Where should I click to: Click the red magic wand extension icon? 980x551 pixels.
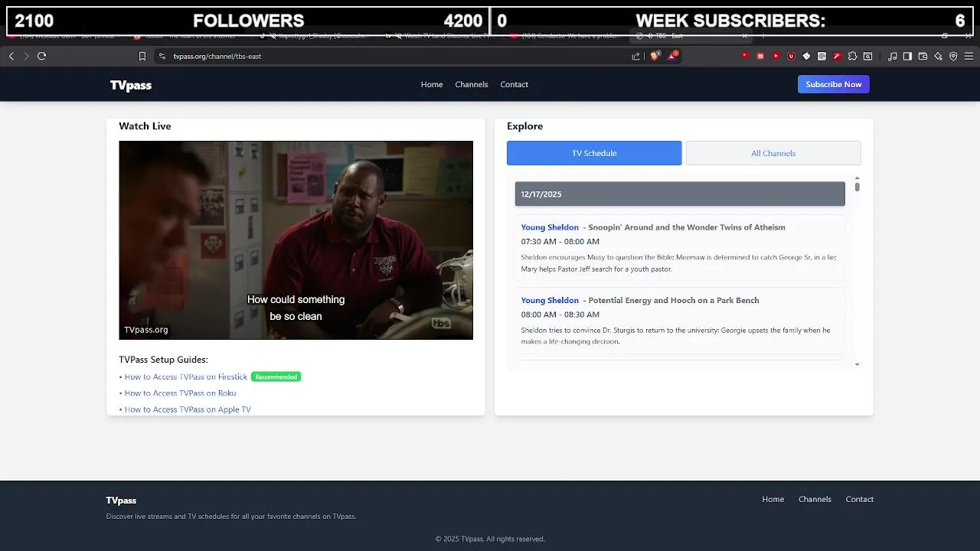pos(837,56)
